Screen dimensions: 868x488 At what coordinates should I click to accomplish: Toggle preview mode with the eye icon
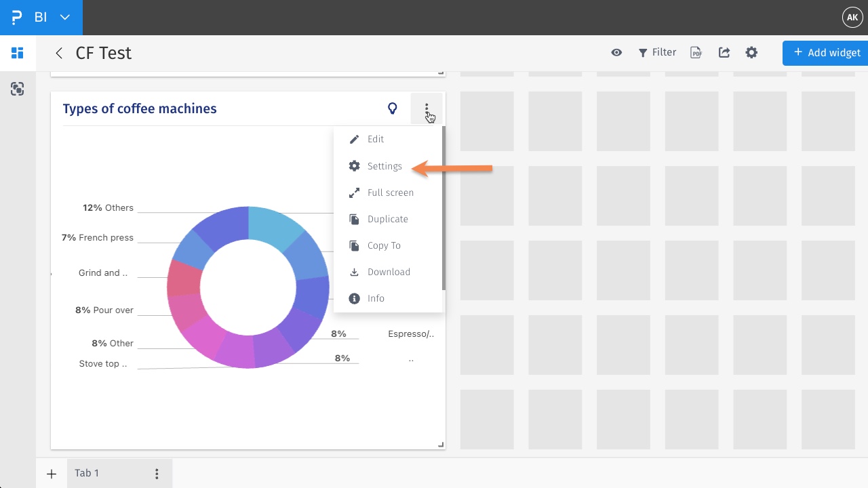point(616,53)
